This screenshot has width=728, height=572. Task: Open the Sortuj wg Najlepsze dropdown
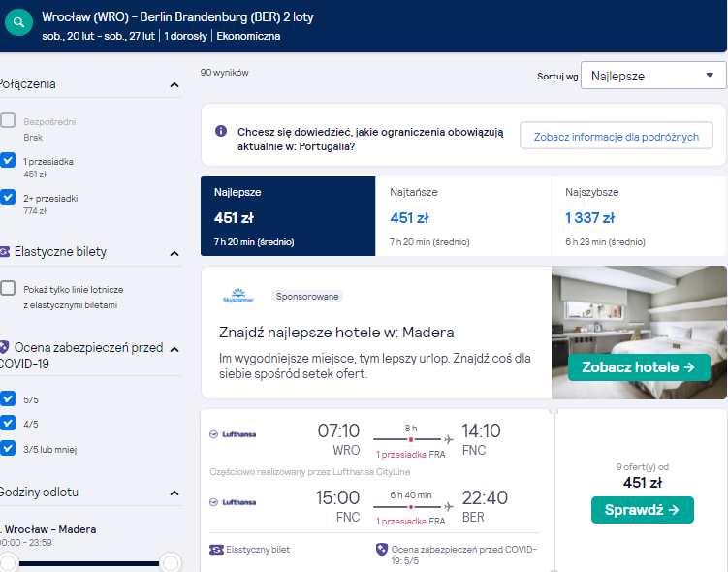pos(653,76)
